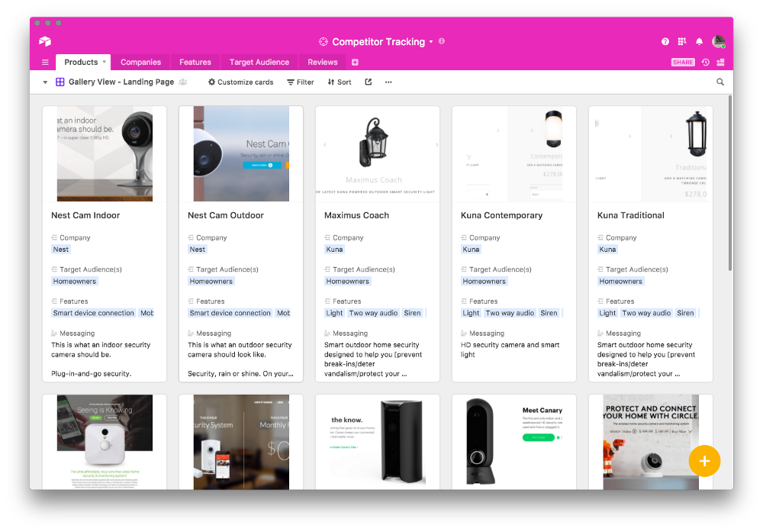Open the Sort menu
Image resolution: width=763 pixels, height=532 pixels.
[340, 82]
